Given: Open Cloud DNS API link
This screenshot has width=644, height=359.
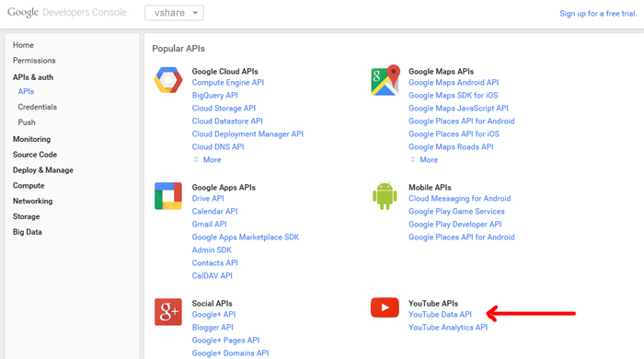Looking at the screenshot, I should pyautogui.click(x=218, y=147).
